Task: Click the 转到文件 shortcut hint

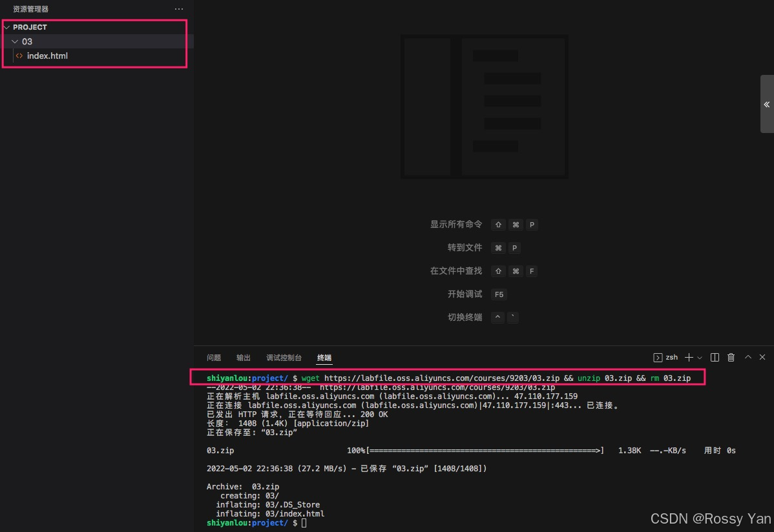Action: (x=465, y=247)
